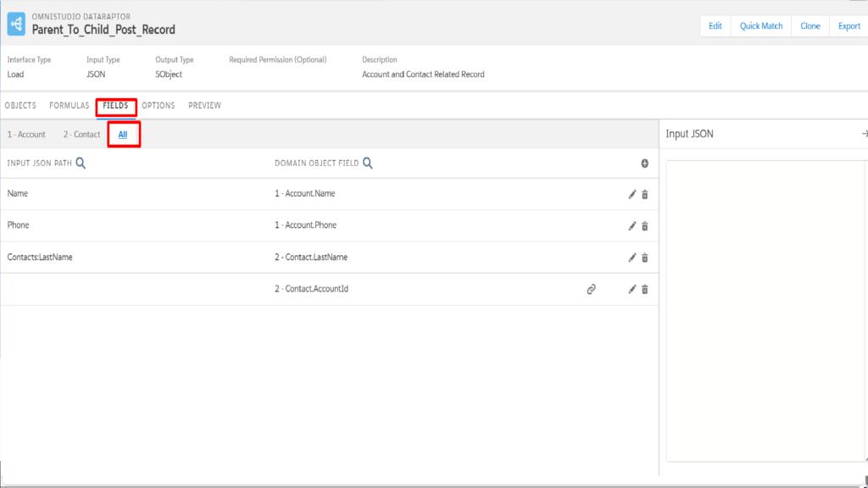The width and height of the screenshot is (868, 488).
Task: Click the link icon on Contact.AccountId row
Action: 591,290
